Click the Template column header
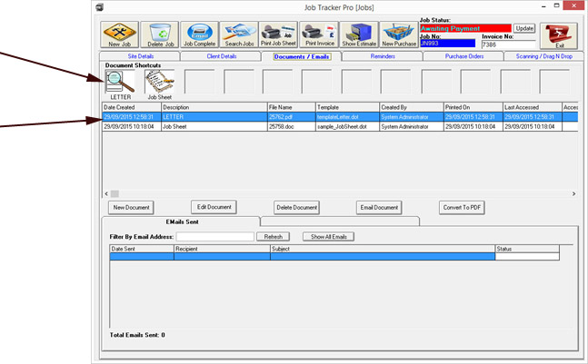Viewport: 588px width, 364px height. coord(348,107)
